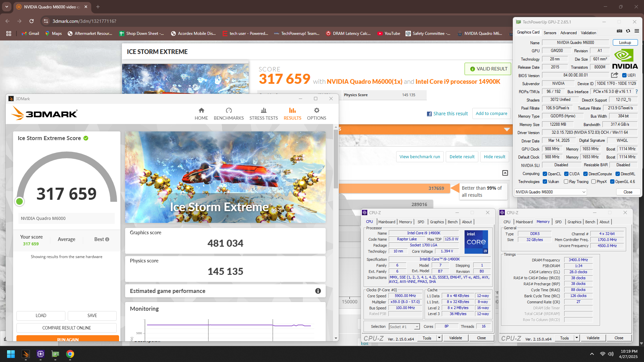Open the YouTube bookmark
644x362 pixels.
[x=388, y=34]
